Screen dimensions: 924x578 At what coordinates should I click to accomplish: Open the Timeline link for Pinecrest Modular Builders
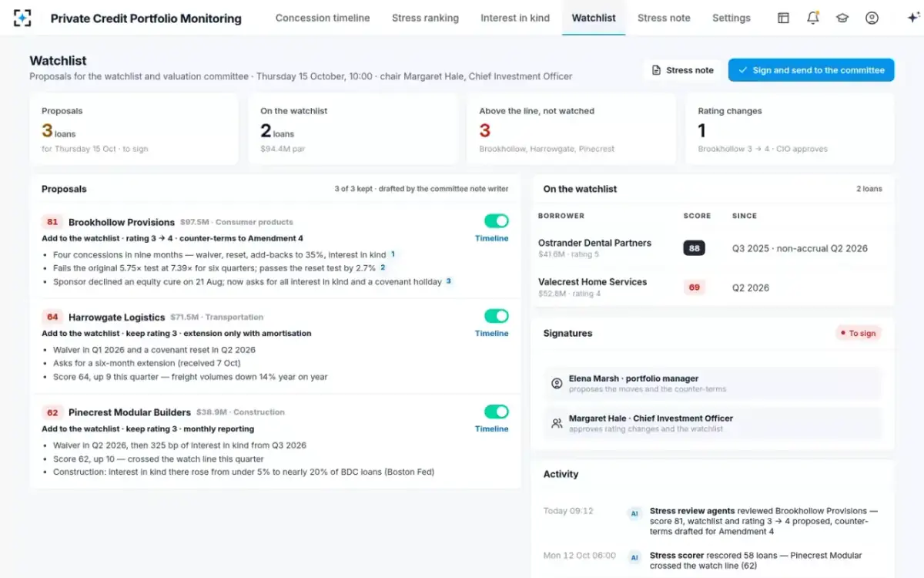[x=491, y=429]
